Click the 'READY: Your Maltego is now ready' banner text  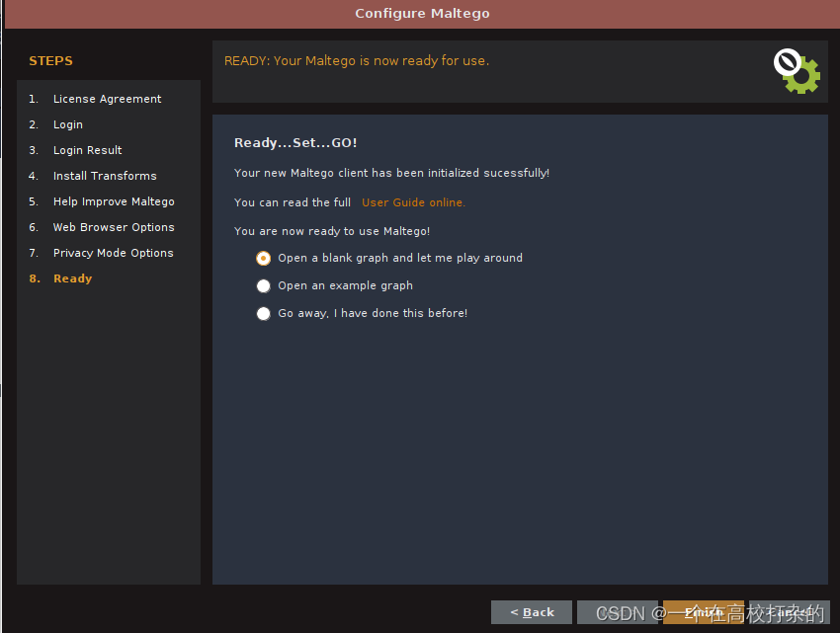point(356,61)
